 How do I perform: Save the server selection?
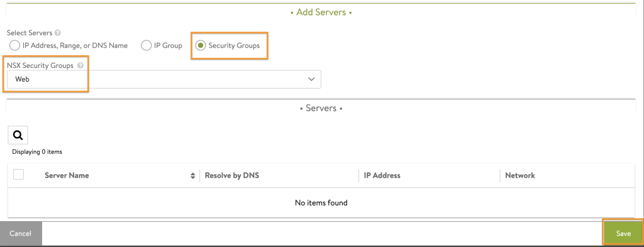click(623, 233)
